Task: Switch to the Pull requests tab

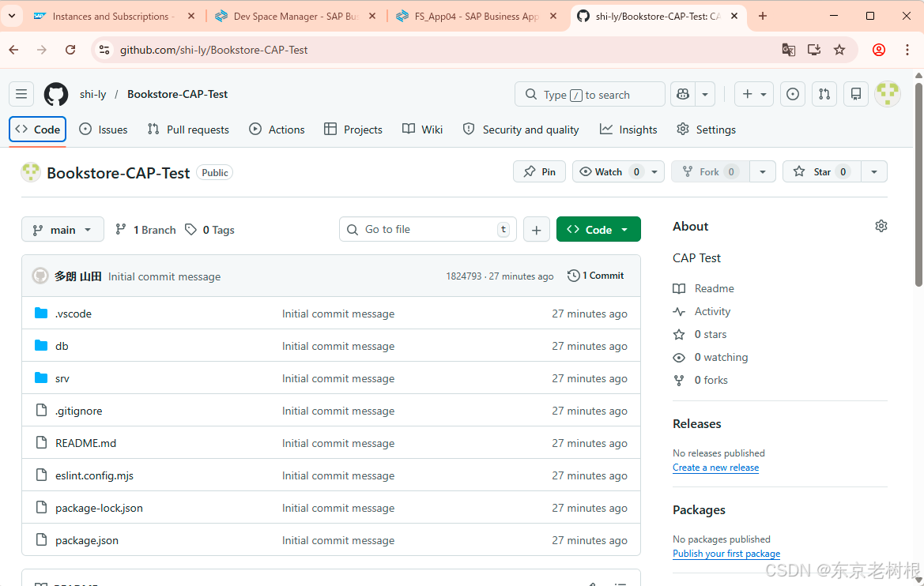Action: pyautogui.click(x=188, y=130)
